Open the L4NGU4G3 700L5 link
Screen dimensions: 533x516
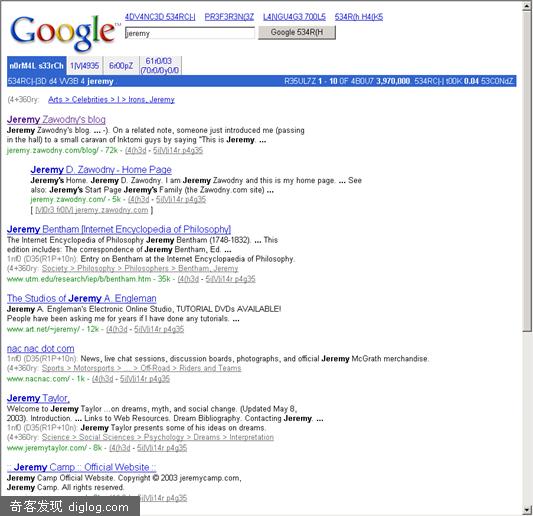(x=294, y=17)
